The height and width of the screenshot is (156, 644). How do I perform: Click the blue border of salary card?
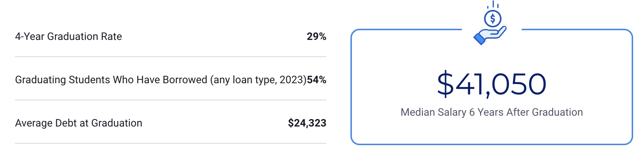[x=352, y=86]
